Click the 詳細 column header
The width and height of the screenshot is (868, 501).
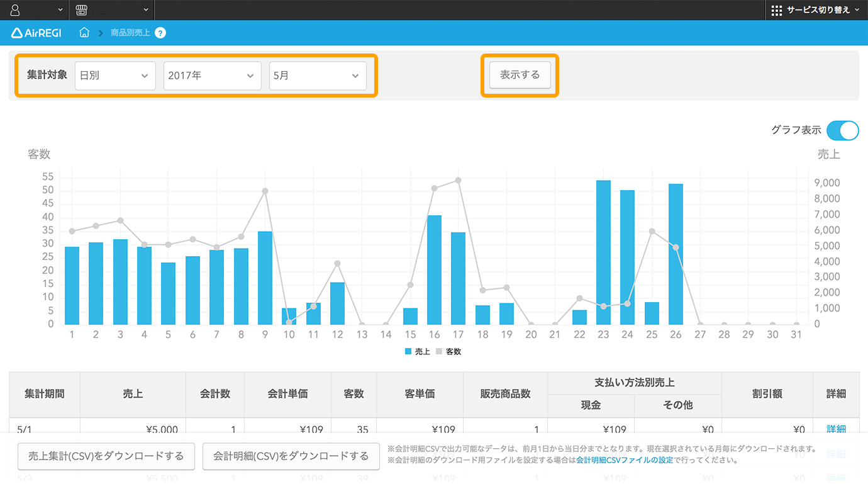[836, 394]
